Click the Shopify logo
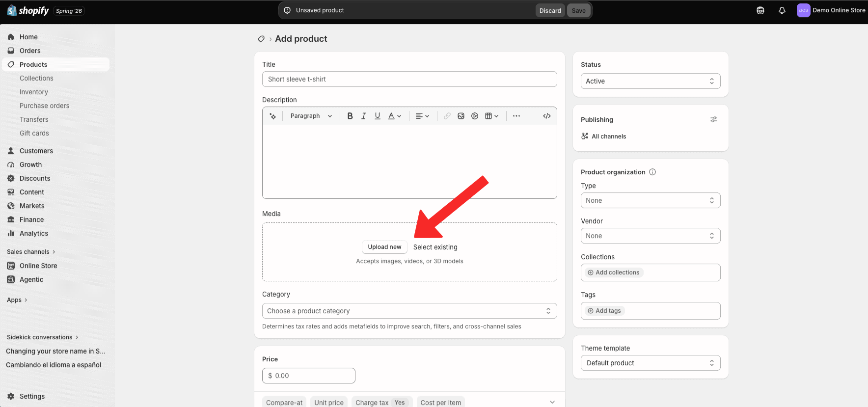 coord(27,10)
